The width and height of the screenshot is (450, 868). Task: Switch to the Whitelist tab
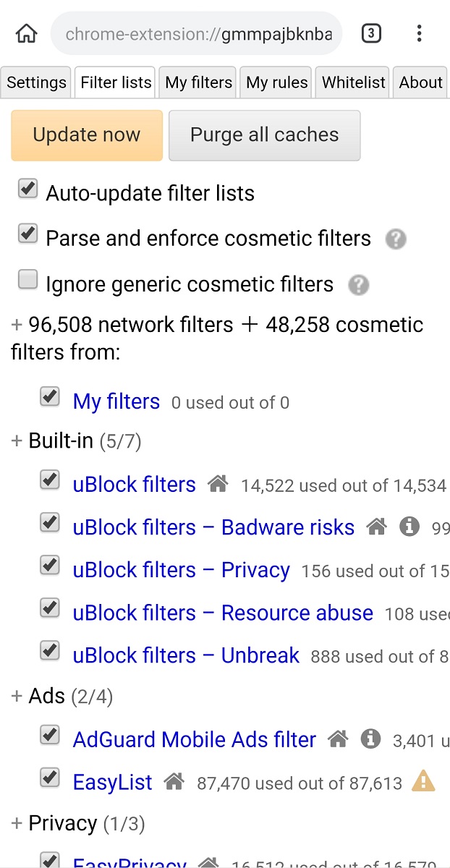click(354, 82)
